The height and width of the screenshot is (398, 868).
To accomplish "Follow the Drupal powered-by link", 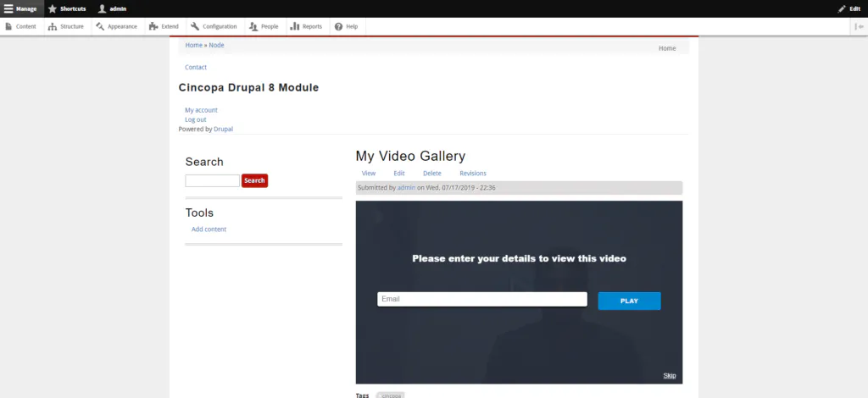I will coord(223,129).
